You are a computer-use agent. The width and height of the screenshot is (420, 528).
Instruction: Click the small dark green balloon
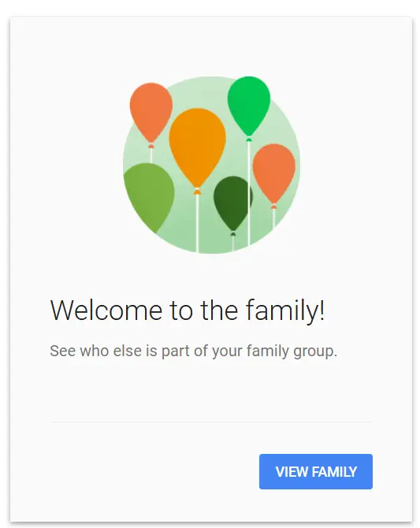pos(232,202)
